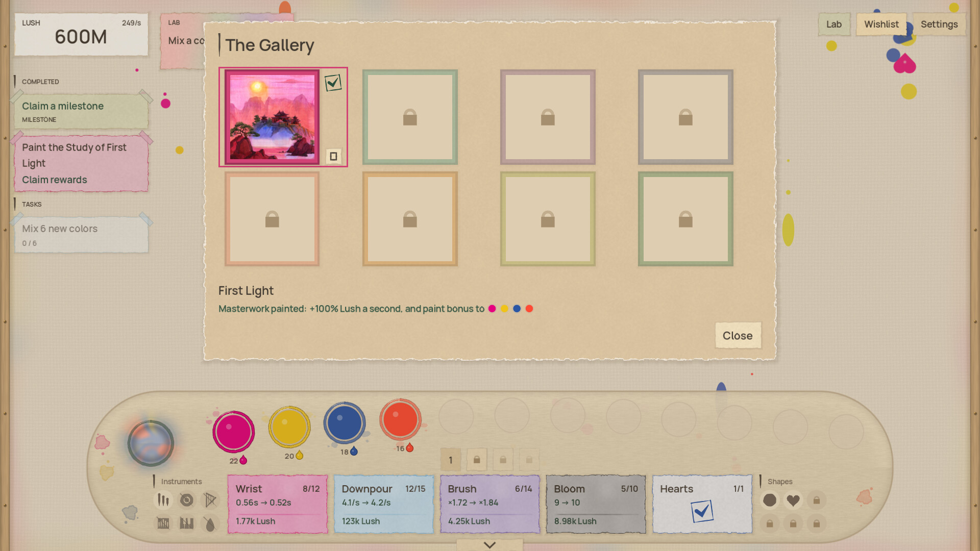
Task: Choose the round blob shape
Action: [x=770, y=500]
